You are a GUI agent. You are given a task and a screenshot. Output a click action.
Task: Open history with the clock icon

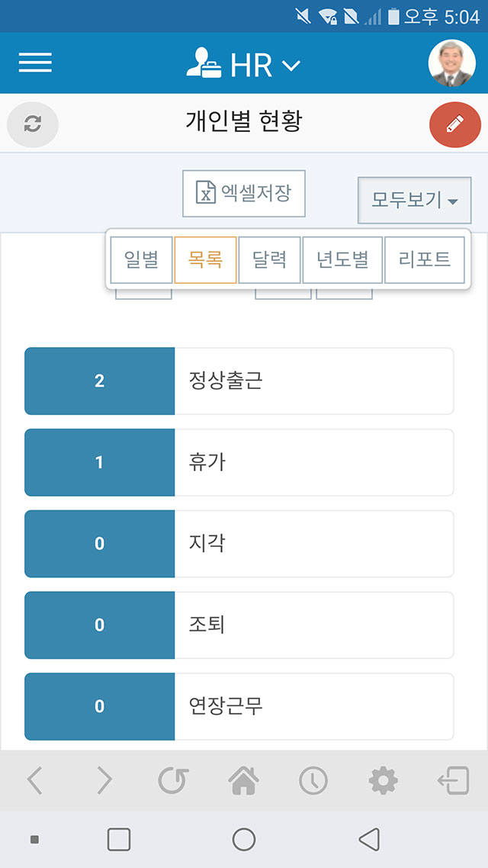click(x=313, y=780)
